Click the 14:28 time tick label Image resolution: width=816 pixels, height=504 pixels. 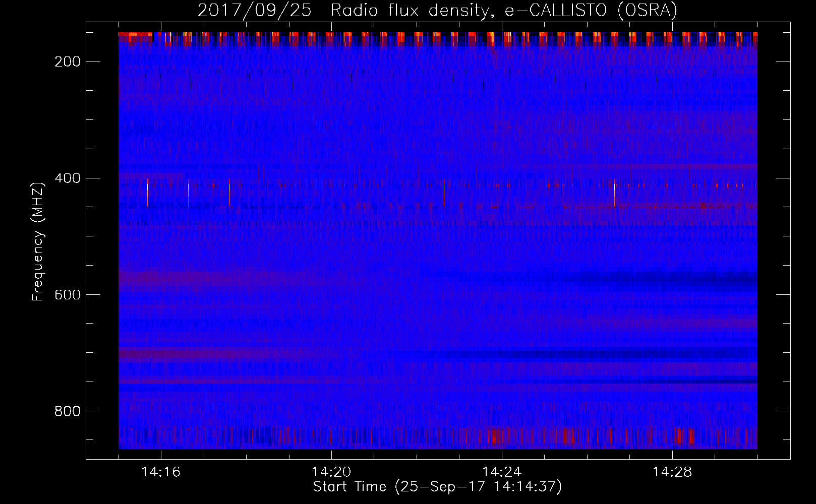672,472
